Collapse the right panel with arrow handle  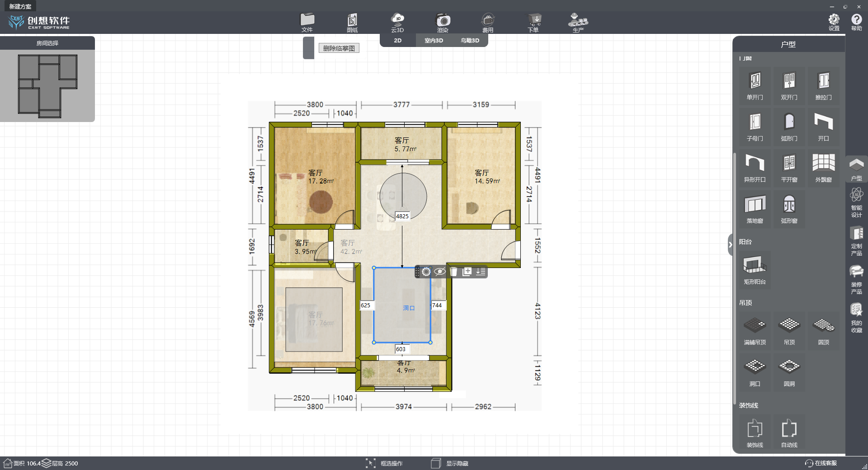(730, 245)
